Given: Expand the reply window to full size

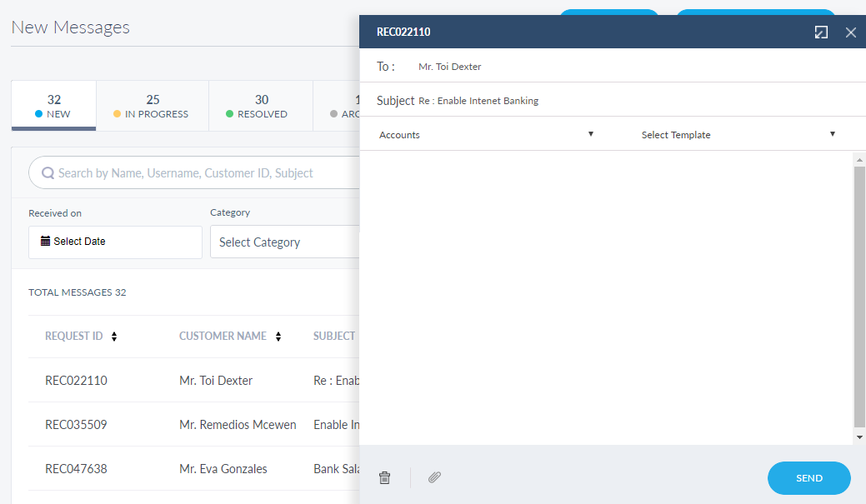Looking at the screenshot, I should pos(821,32).
